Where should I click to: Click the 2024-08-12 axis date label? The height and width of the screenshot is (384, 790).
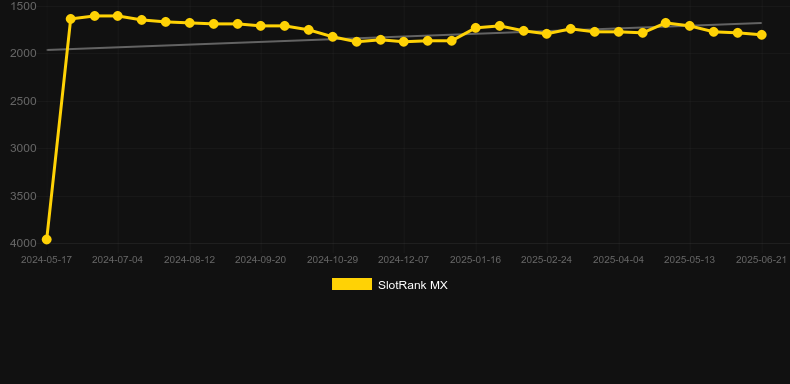pos(189,260)
